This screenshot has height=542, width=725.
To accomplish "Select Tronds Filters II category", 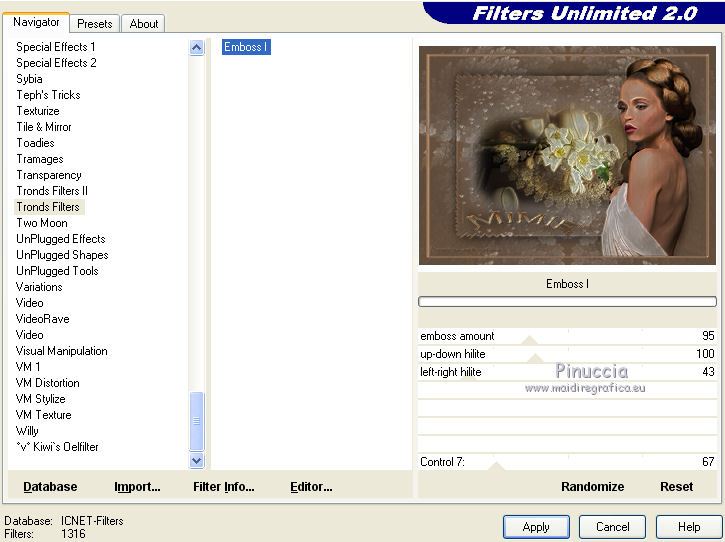I will (x=52, y=191).
